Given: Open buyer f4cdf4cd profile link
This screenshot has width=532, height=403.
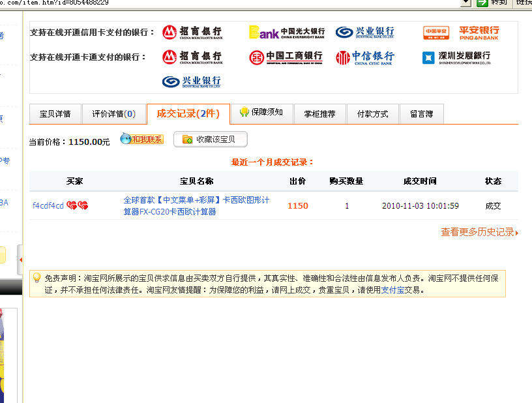Looking at the screenshot, I should (x=48, y=205).
